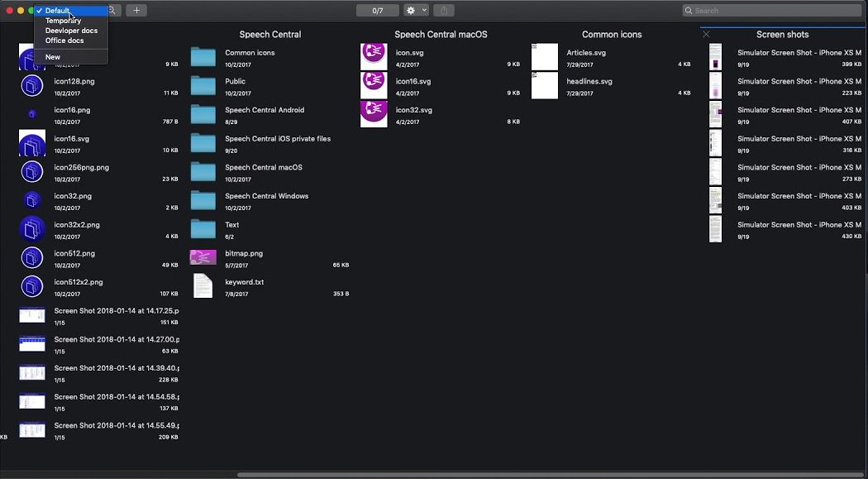Select the headlines.svg thumbnail
This screenshot has height=479, width=868.
(545, 86)
